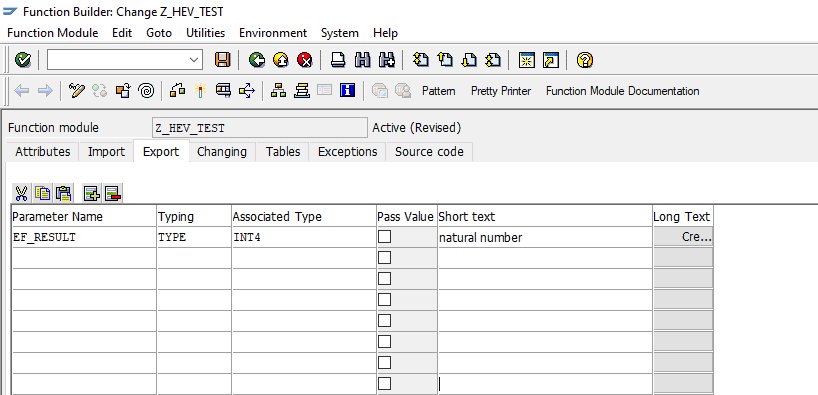The height and width of the screenshot is (395, 818).
Task: Click the red Cancel icon
Action: tap(305, 60)
